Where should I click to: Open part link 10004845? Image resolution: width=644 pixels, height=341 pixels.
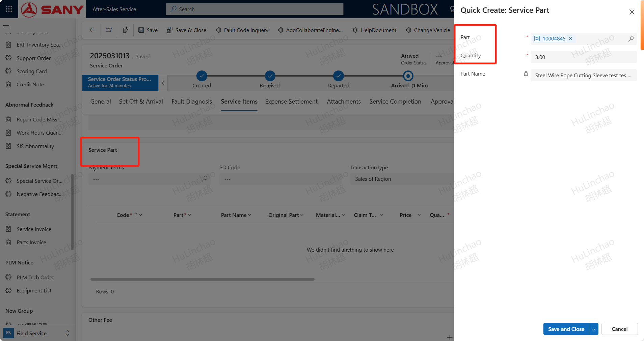554,38
